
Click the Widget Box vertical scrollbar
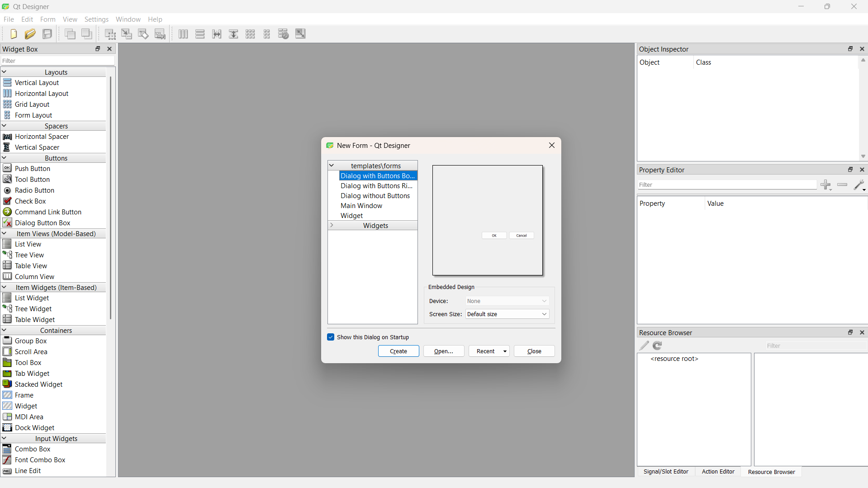[x=110, y=198]
